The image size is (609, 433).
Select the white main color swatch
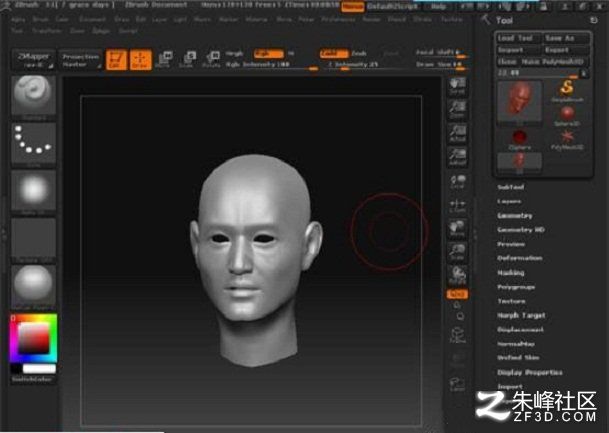[x=39, y=369]
